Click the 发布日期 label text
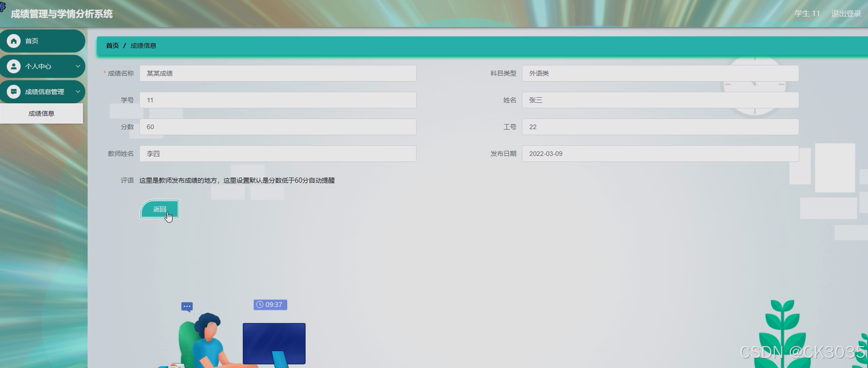 [x=503, y=154]
